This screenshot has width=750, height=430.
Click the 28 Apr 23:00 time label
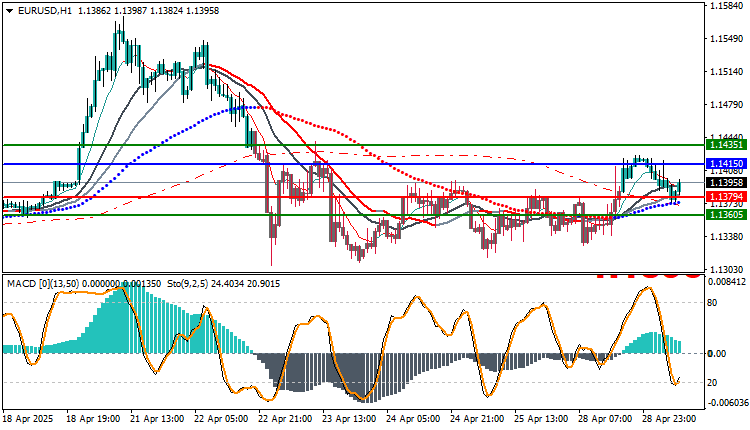(670, 419)
